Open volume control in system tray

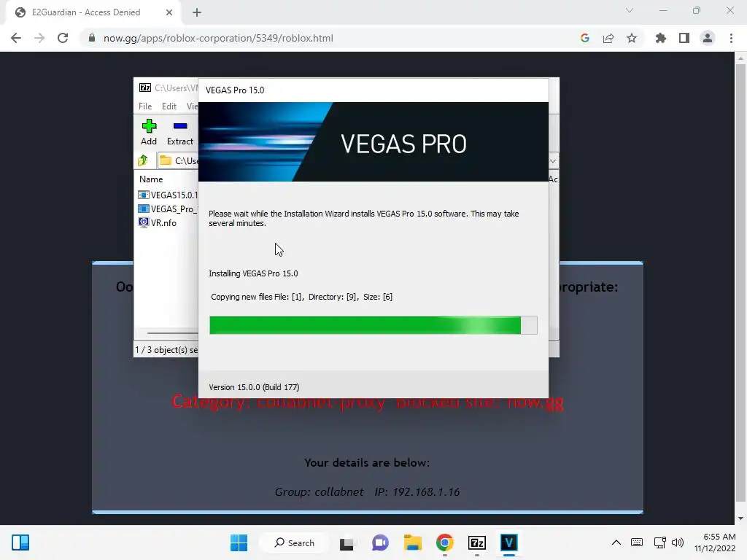(x=678, y=542)
